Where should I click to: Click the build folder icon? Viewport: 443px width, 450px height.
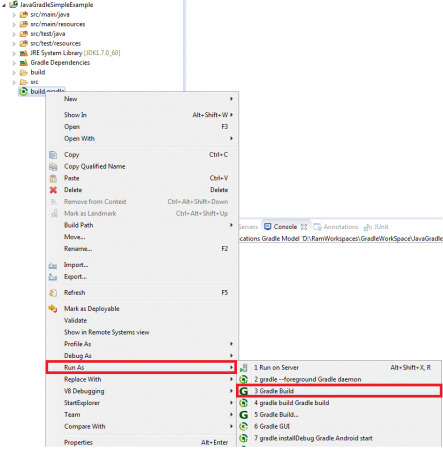(x=23, y=72)
